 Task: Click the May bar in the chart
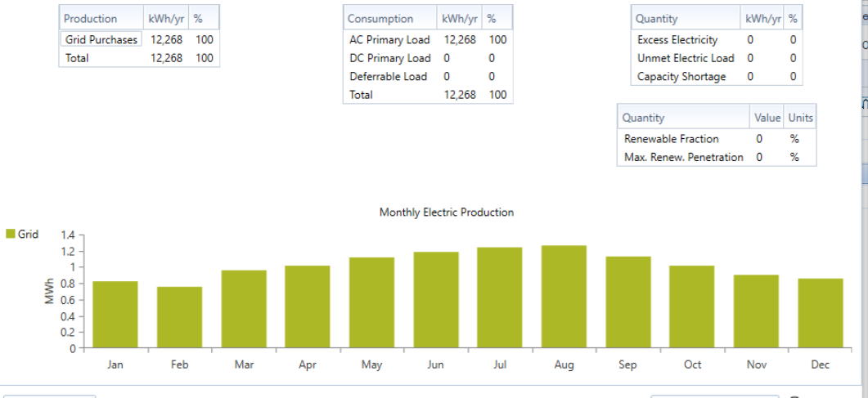tap(371, 302)
